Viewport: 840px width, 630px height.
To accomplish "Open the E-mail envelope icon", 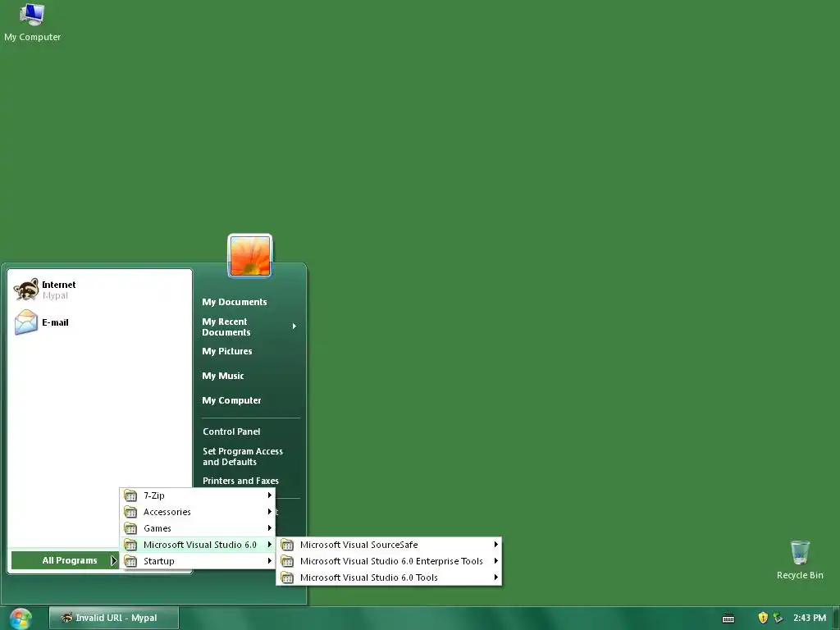I will pos(25,322).
